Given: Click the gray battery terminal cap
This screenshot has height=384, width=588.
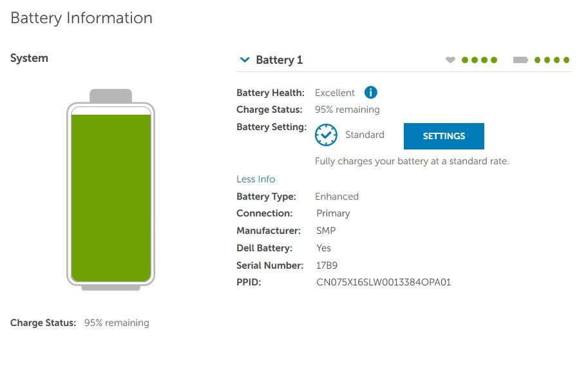Looking at the screenshot, I should [111, 95].
